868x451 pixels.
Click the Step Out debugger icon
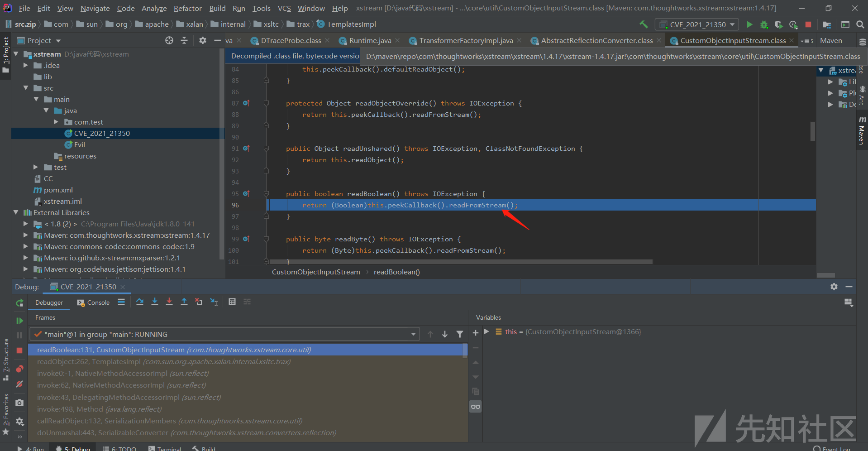coord(184,302)
